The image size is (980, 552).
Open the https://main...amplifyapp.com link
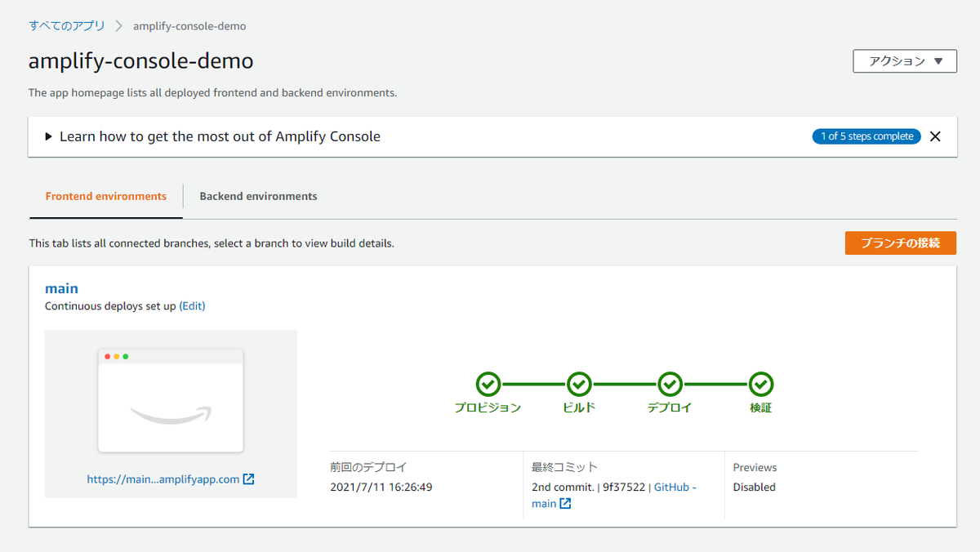163,479
